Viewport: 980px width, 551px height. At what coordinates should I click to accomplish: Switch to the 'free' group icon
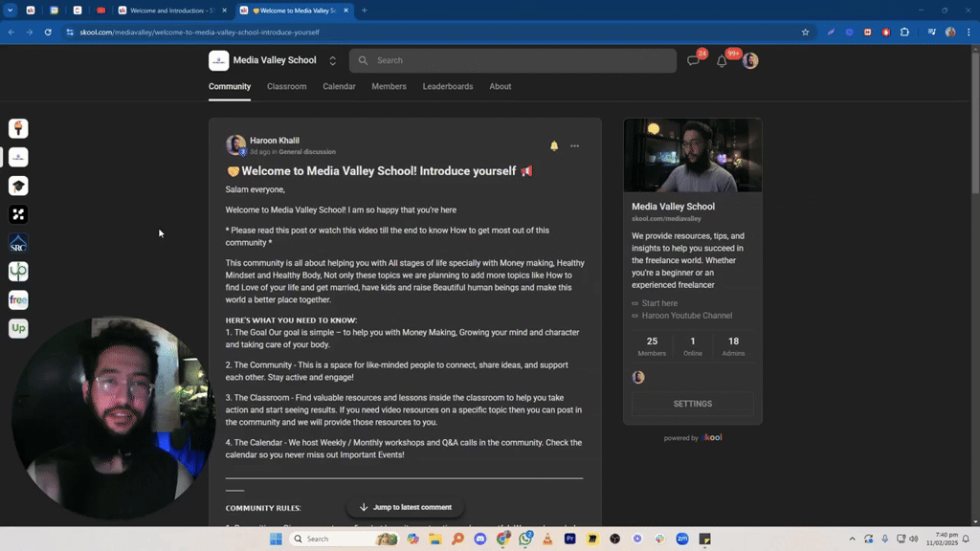pyautogui.click(x=18, y=299)
